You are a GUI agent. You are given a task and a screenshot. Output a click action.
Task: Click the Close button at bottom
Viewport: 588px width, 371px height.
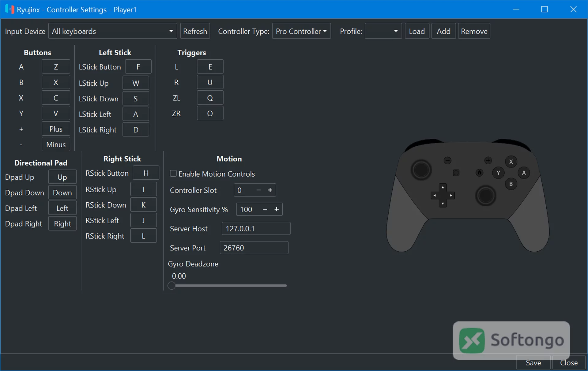(x=569, y=363)
